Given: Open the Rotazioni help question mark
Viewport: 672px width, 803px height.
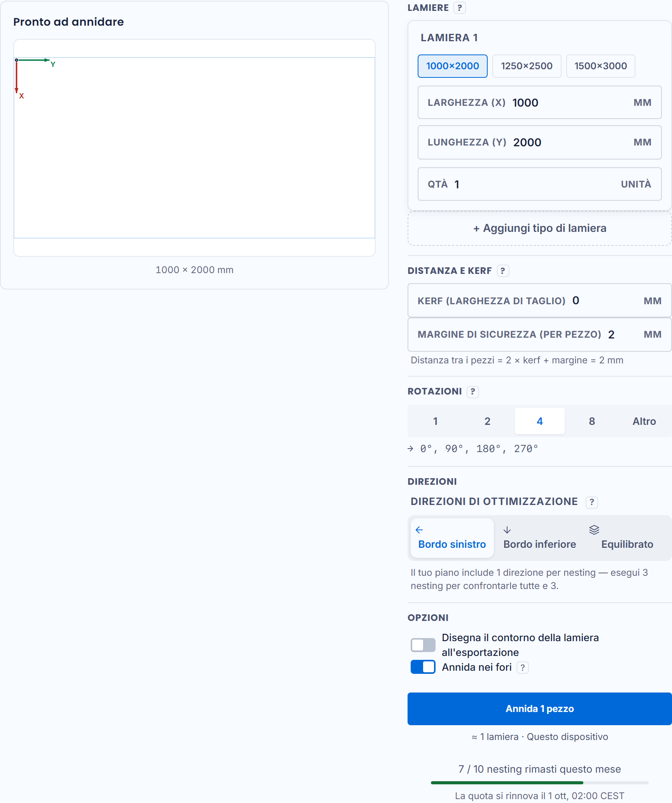Looking at the screenshot, I should tap(472, 391).
